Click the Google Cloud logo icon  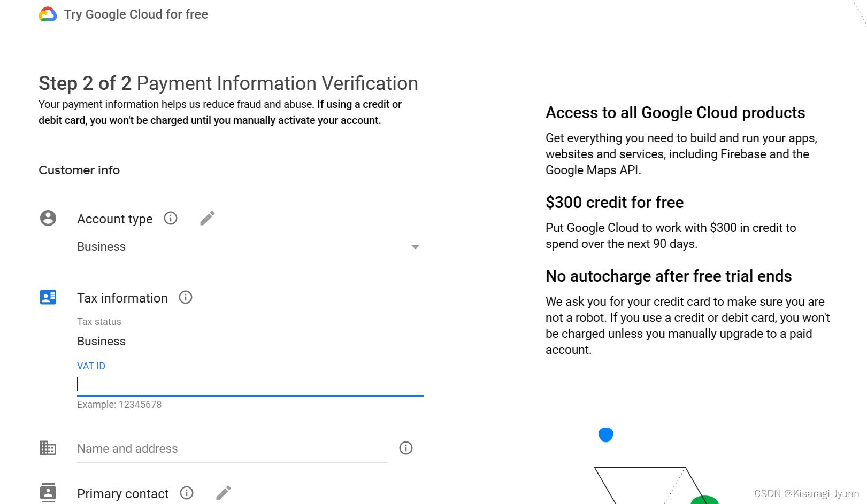(x=48, y=14)
